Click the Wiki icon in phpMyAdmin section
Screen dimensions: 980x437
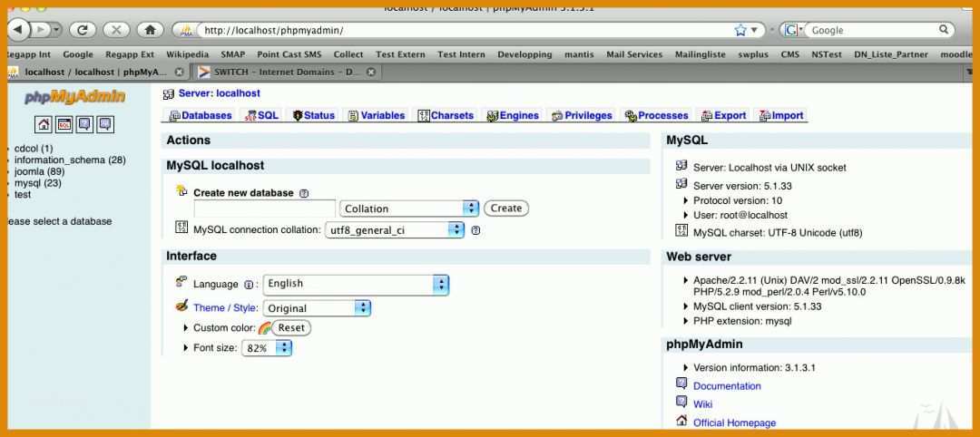pyautogui.click(x=681, y=402)
